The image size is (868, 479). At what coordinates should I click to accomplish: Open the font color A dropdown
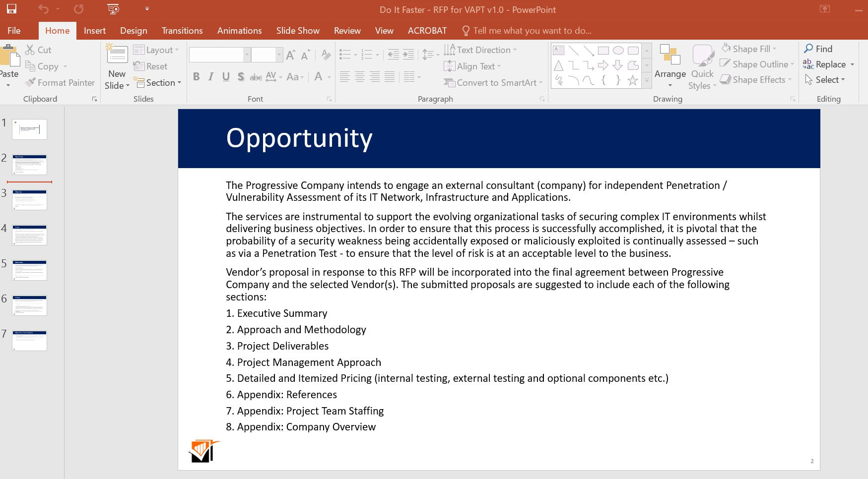pyautogui.click(x=329, y=77)
